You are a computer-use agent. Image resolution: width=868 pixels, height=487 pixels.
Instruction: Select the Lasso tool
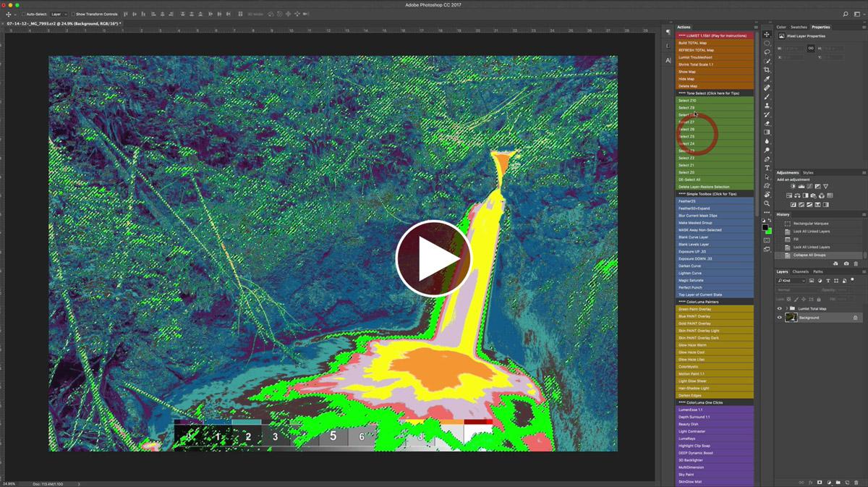click(x=767, y=52)
